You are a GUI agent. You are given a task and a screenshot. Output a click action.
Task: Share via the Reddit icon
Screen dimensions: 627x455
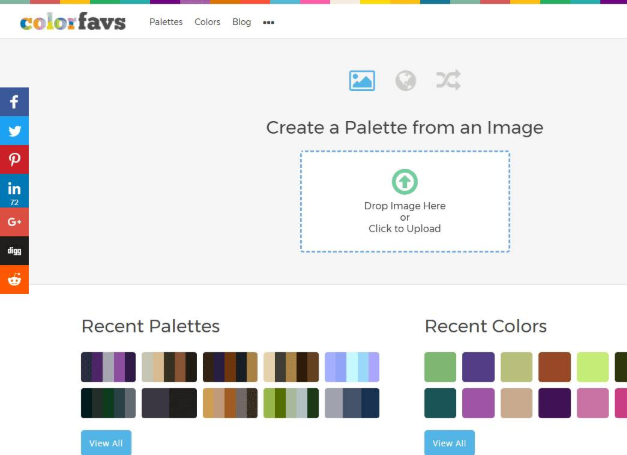pyautogui.click(x=14, y=280)
